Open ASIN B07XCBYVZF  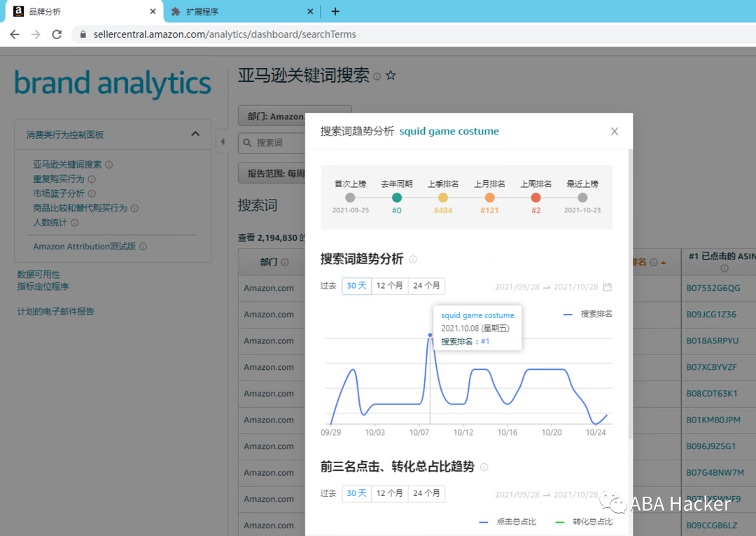[x=711, y=367]
